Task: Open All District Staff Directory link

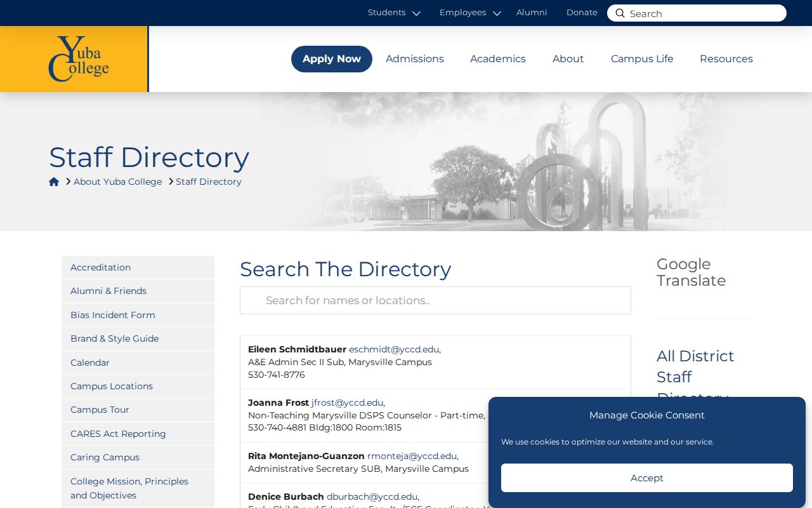Action: pyautogui.click(x=695, y=377)
